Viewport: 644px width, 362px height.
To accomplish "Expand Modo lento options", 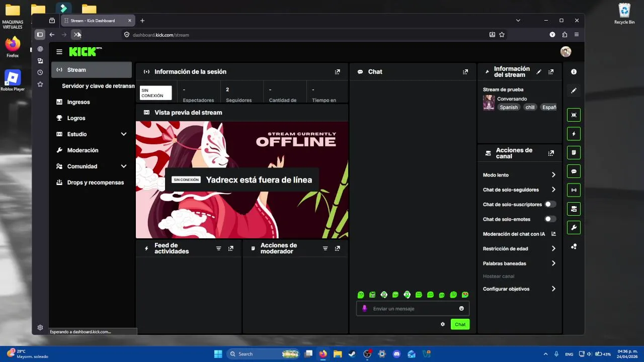I will point(553,175).
